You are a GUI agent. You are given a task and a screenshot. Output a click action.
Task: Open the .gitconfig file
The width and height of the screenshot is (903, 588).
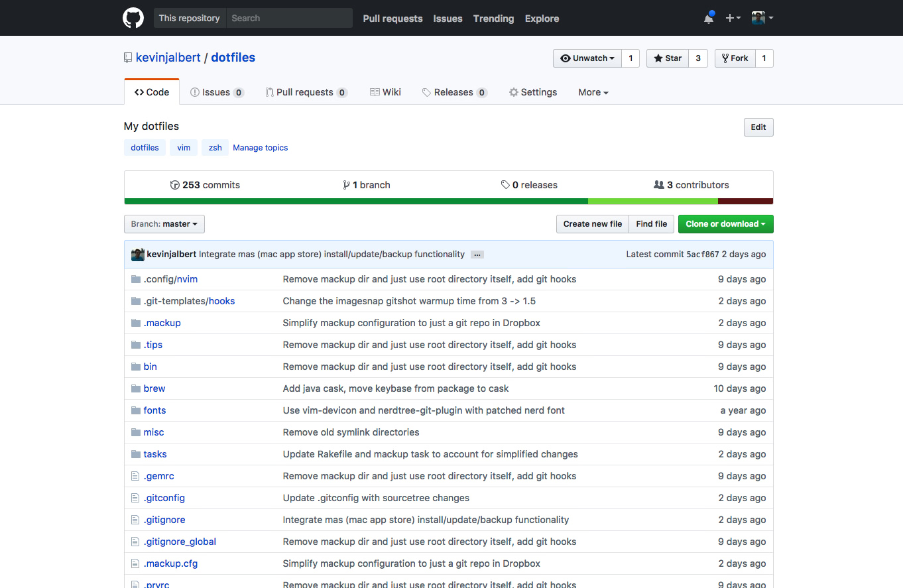point(164,498)
